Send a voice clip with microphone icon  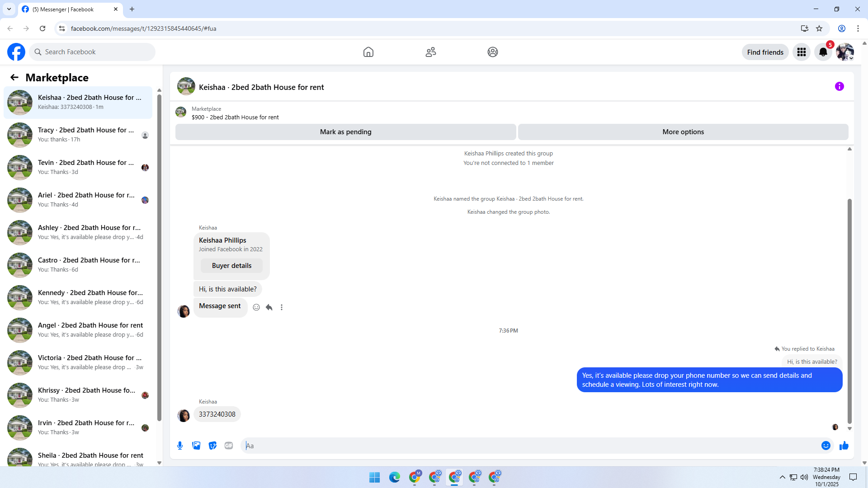(x=180, y=446)
